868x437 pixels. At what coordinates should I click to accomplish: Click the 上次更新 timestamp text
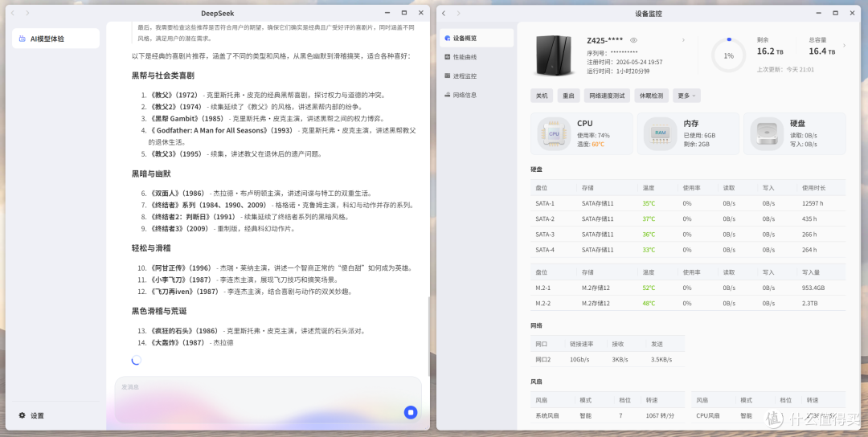click(785, 70)
